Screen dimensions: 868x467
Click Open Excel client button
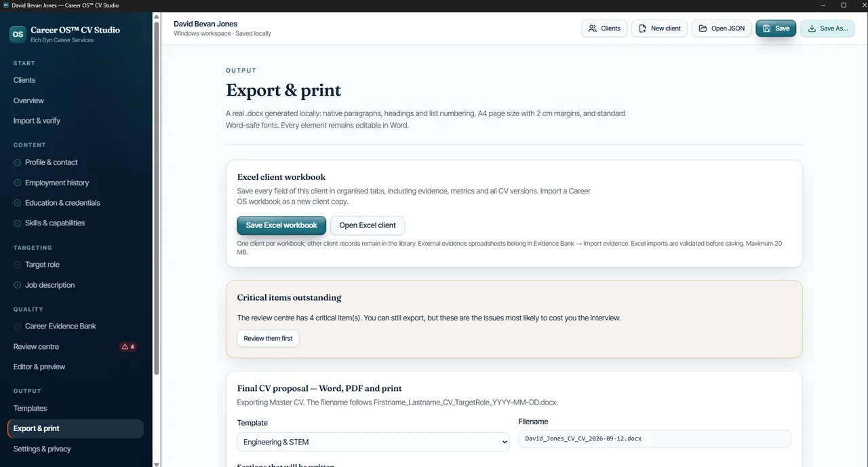click(368, 225)
